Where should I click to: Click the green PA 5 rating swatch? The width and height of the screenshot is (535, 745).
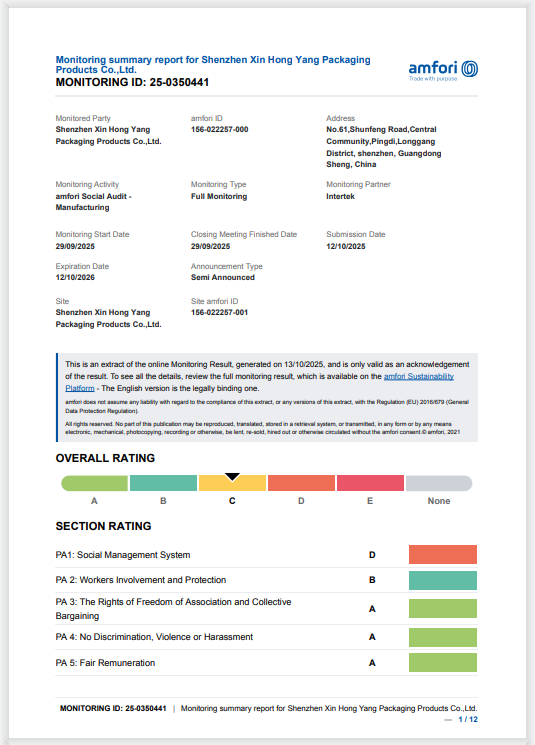[x=443, y=662]
